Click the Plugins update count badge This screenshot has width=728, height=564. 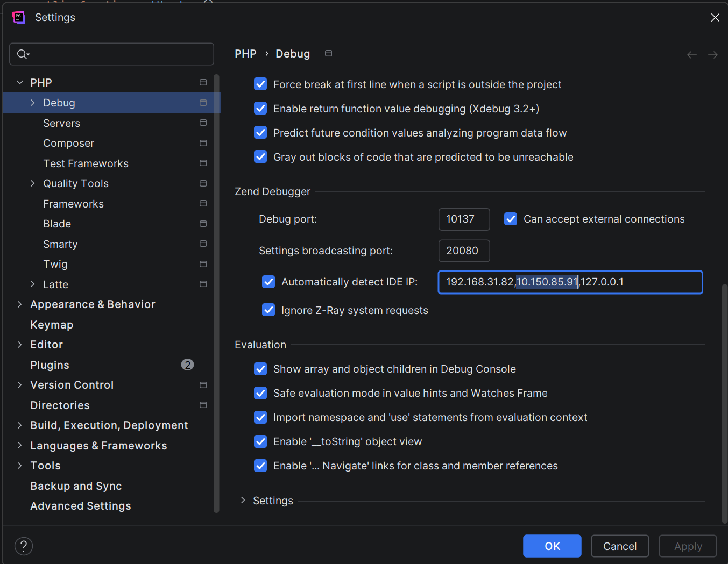[187, 365]
